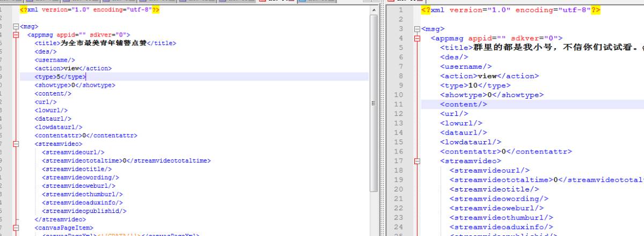
Task: Click highlighted <content/> line in right pane
Action: point(464,104)
